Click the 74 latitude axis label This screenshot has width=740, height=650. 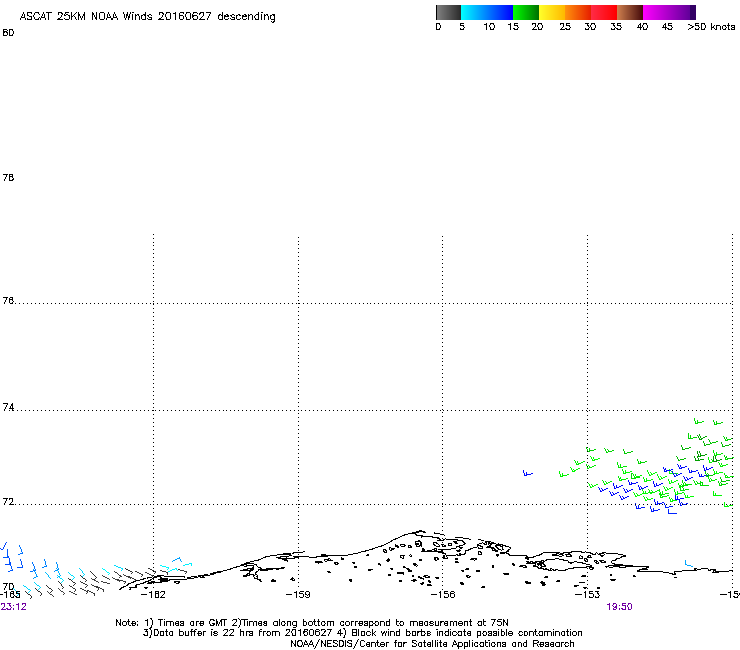(x=8, y=407)
